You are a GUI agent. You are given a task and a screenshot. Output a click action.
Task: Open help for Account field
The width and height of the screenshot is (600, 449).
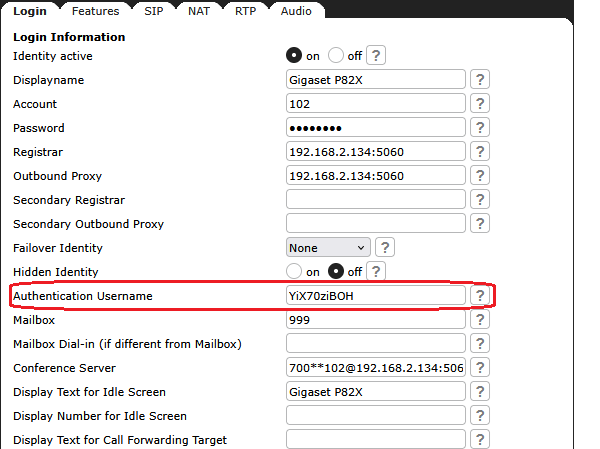(x=480, y=104)
